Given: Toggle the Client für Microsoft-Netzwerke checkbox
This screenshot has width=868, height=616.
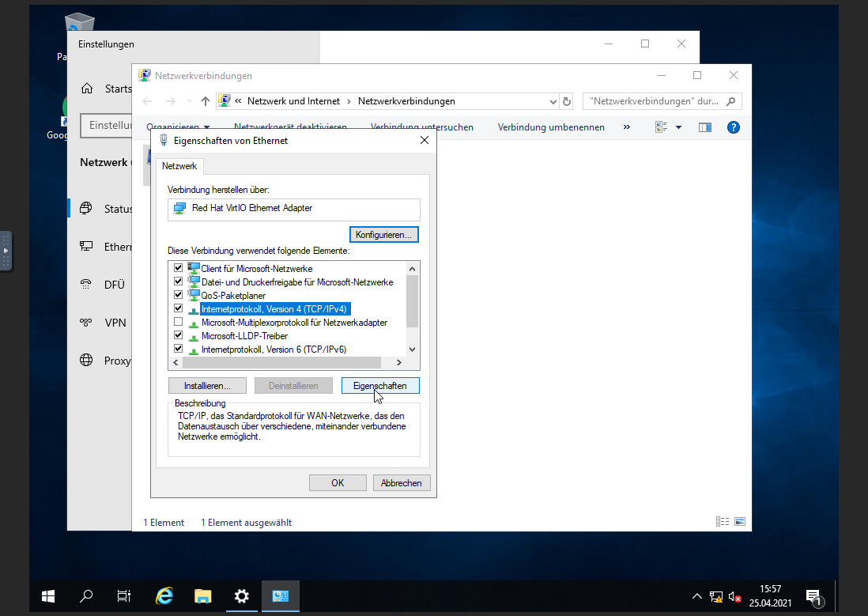Looking at the screenshot, I should (178, 267).
